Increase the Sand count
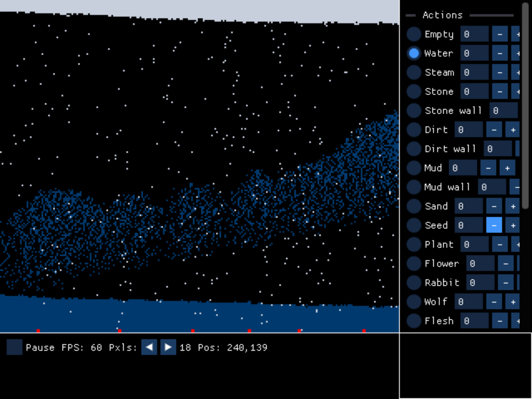Screen dimensions: 532x399 coord(513,206)
